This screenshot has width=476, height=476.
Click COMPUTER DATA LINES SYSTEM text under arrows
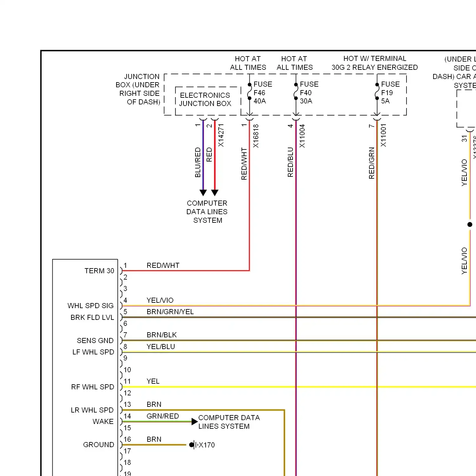point(207,212)
